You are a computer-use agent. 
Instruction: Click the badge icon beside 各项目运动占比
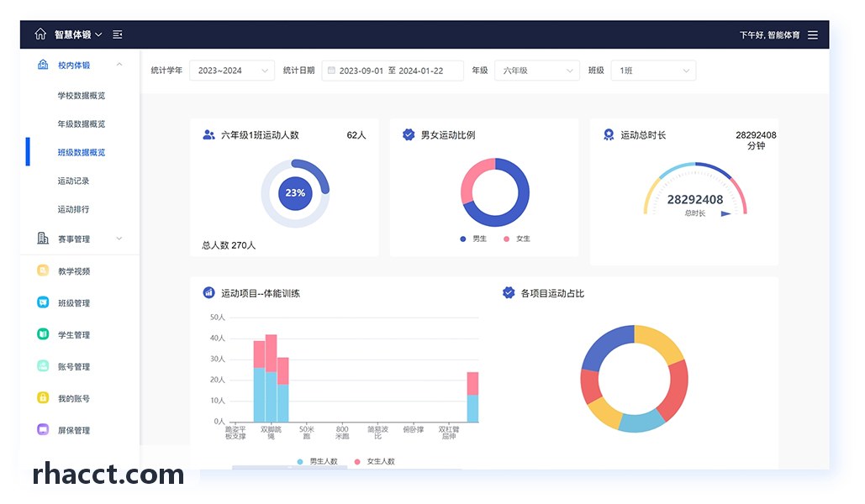509,293
